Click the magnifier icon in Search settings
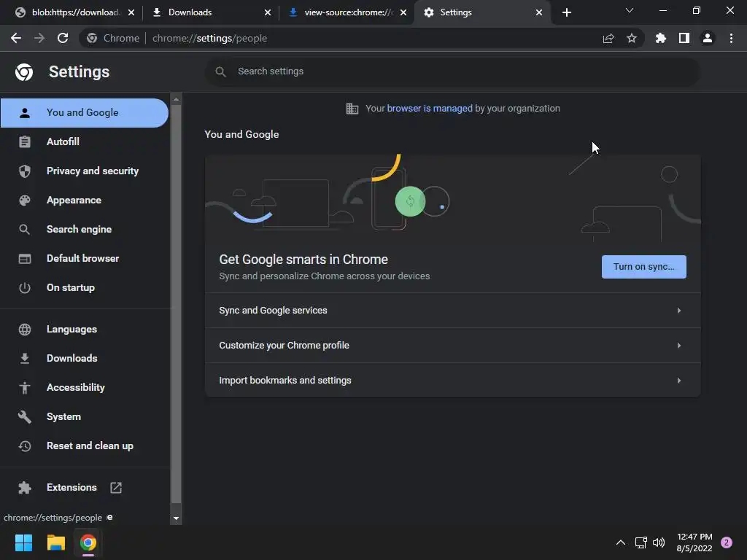This screenshot has height=560, width=747. 220,71
